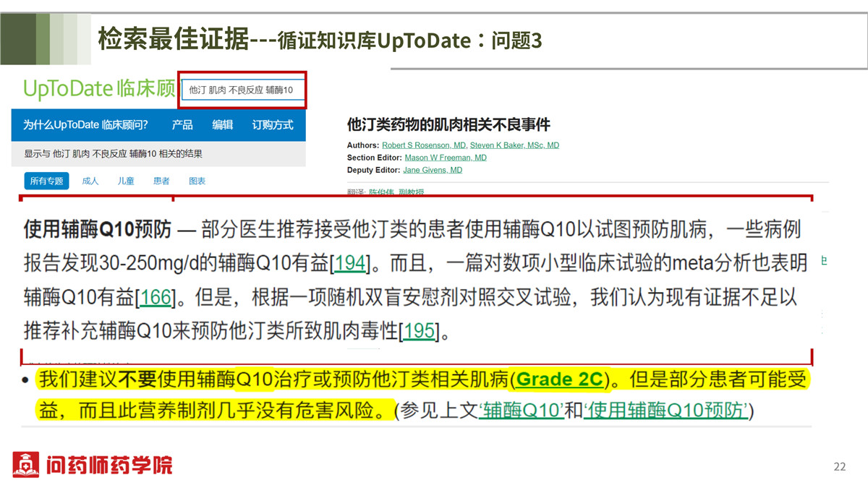Open reference citation 194
The width and height of the screenshot is (868, 488).
(x=350, y=263)
